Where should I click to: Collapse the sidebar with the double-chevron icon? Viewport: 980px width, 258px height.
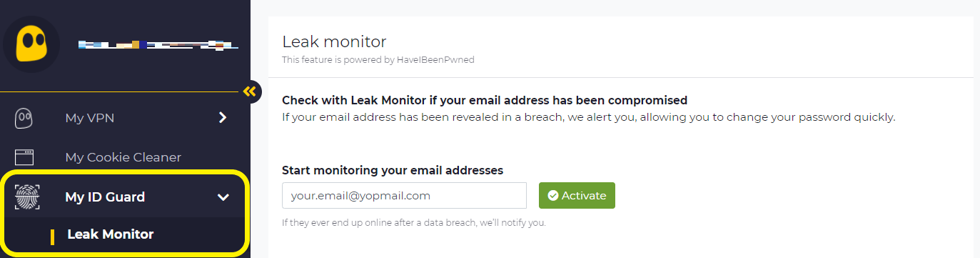249,91
